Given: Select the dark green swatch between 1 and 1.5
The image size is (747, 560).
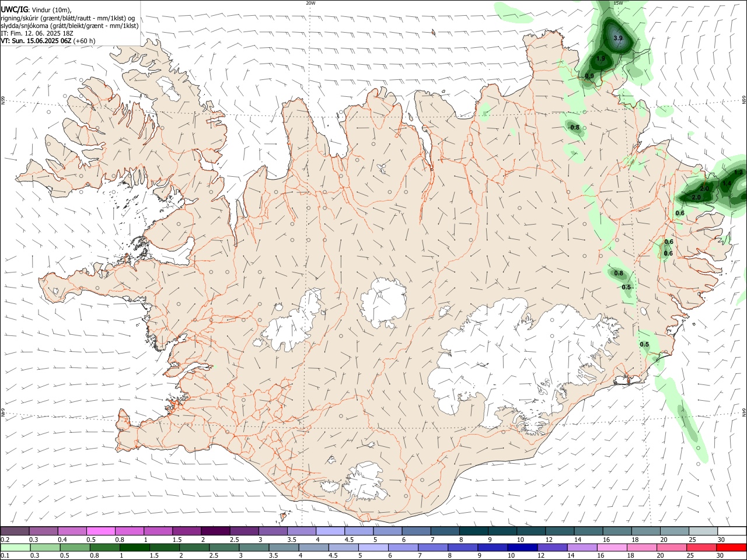Looking at the screenshot, I should tap(134, 547).
